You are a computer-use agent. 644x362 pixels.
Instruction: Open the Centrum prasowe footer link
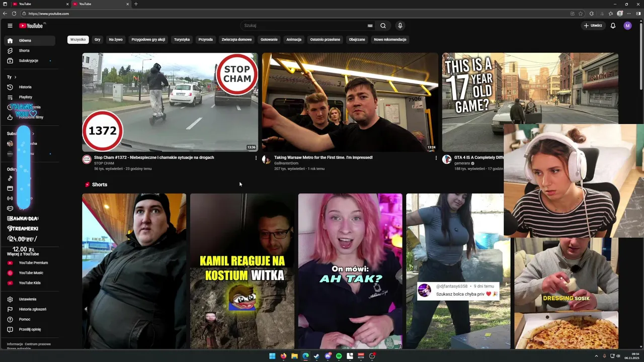38,344
